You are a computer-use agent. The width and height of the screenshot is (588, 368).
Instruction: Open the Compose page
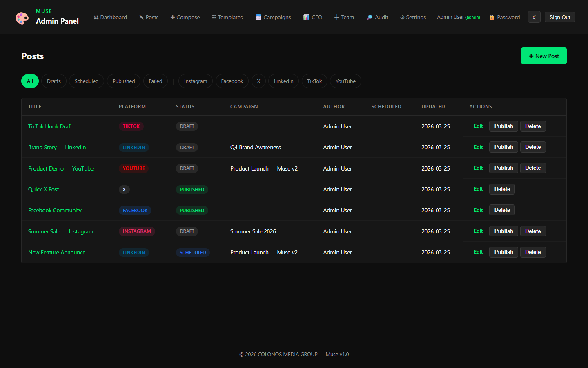(x=185, y=17)
